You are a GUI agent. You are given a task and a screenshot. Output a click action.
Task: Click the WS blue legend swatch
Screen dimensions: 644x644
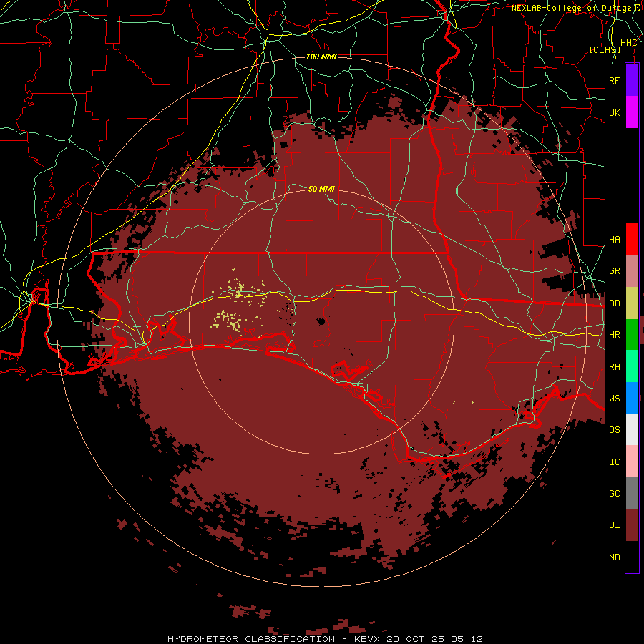[x=632, y=398]
